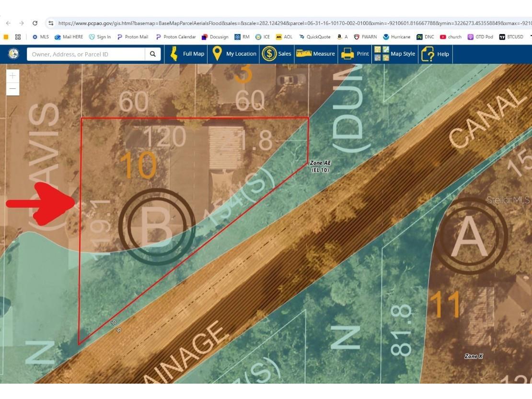Screen dimensions: 532x399
Task: Zoom in with the plus button
Action: click(13, 76)
